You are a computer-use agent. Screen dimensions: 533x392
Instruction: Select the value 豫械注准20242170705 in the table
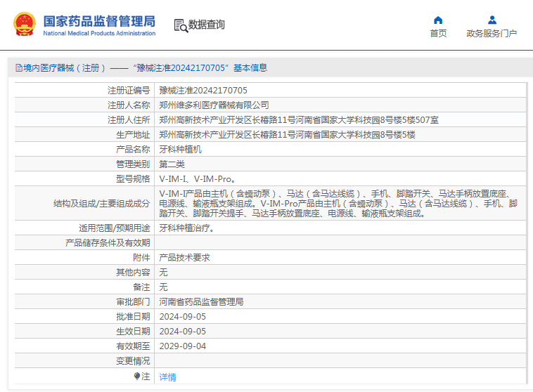pyautogui.click(x=203, y=91)
